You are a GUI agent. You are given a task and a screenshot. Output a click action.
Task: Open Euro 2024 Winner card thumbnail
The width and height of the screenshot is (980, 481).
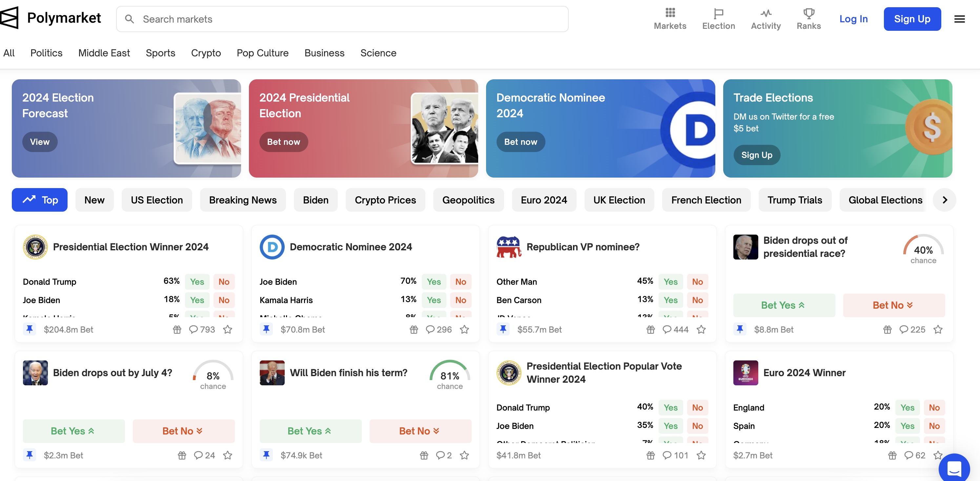[745, 373]
